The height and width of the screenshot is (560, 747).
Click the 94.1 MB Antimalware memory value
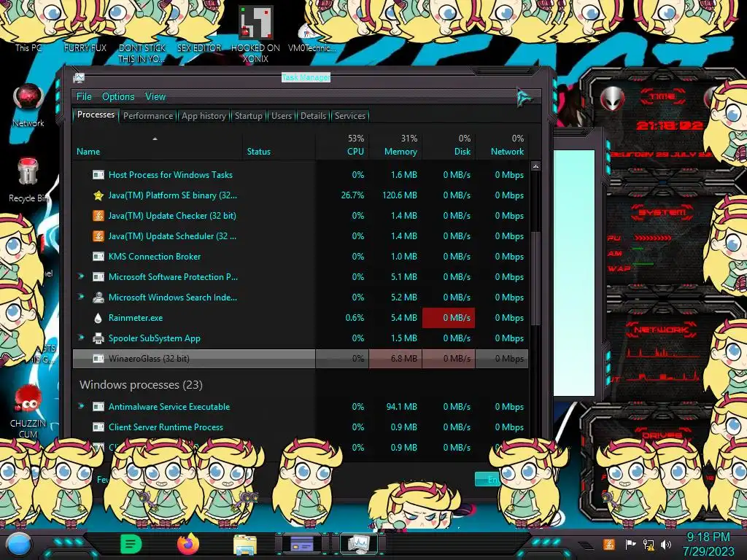(x=402, y=407)
